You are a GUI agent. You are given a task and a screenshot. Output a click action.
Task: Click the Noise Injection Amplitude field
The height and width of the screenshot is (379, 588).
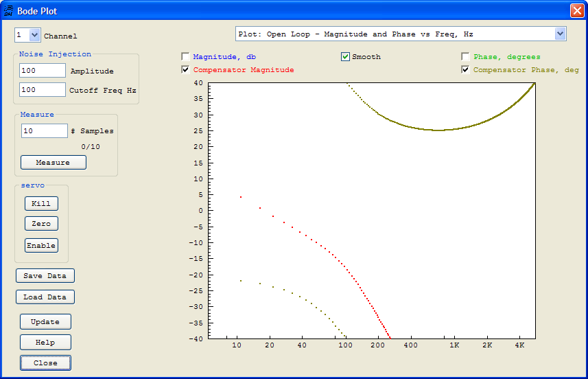(43, 71)
